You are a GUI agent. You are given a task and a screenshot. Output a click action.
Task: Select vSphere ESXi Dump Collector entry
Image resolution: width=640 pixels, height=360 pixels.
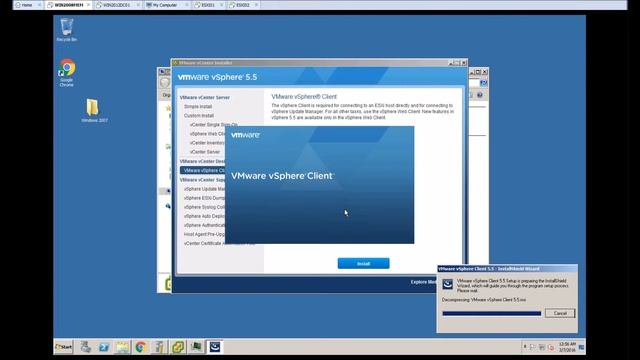pos(204,198)
